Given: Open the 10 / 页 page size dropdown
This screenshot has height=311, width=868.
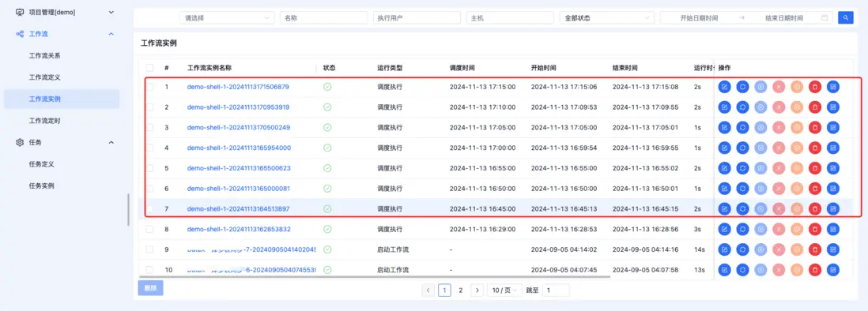Looking at the screenshot, I should pos(504,290).
